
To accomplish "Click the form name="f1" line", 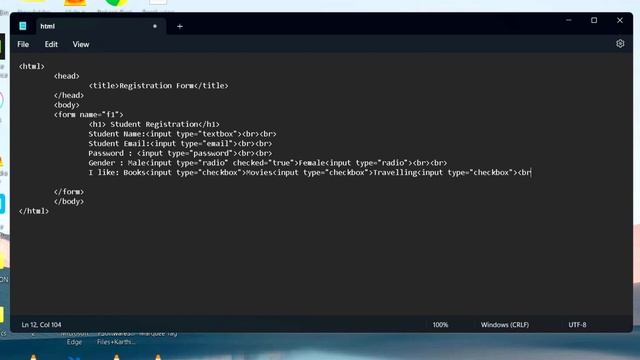I will pyautogui.click(x=88, y=115).
